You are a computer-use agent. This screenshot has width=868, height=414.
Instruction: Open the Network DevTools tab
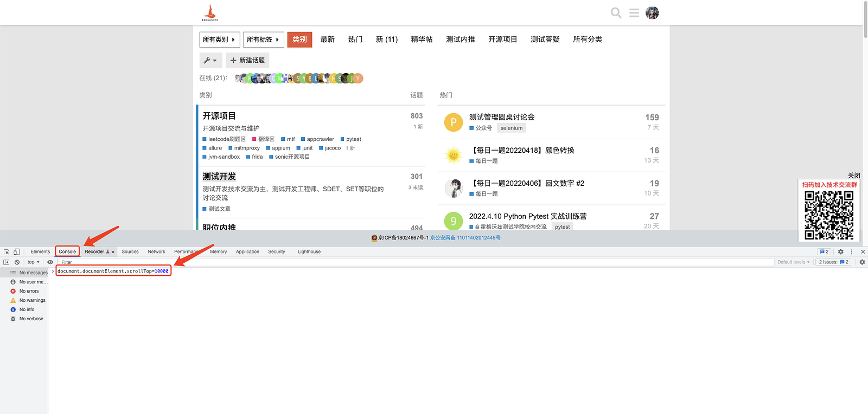[156, 251]
